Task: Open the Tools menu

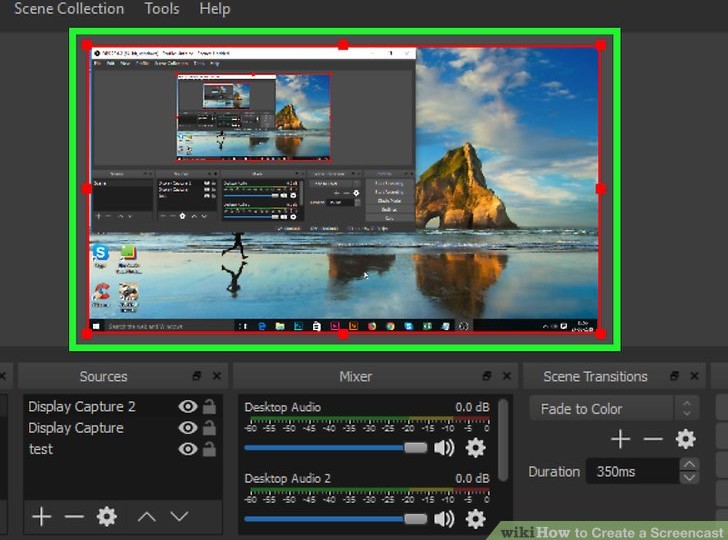Action: (x=161, y=9)
